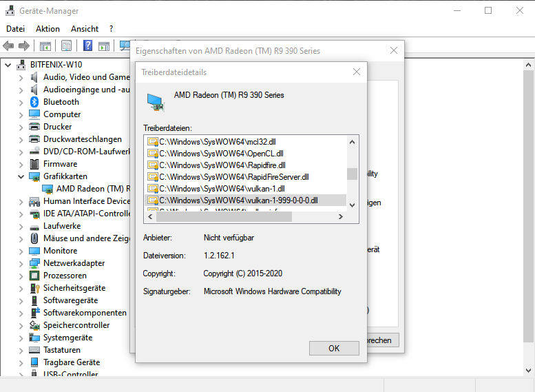
Task: Click the action pane toolbar icon
Action: [104, 45]
